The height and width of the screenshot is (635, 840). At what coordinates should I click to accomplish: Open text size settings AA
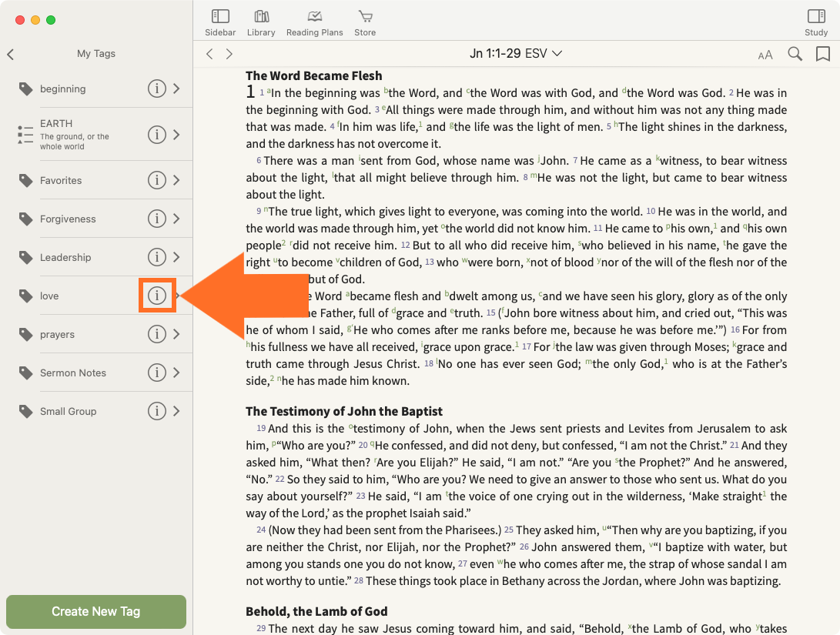tap(765, 55)
